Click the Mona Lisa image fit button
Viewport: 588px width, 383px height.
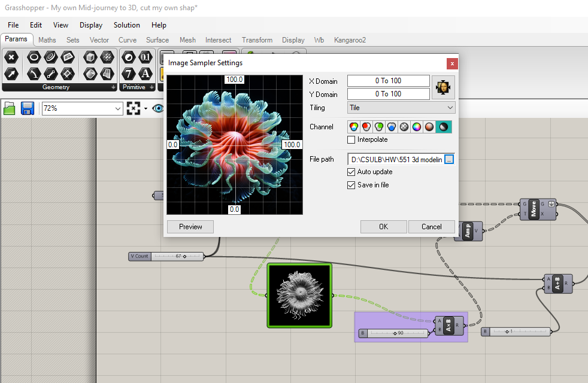(444, 87)
